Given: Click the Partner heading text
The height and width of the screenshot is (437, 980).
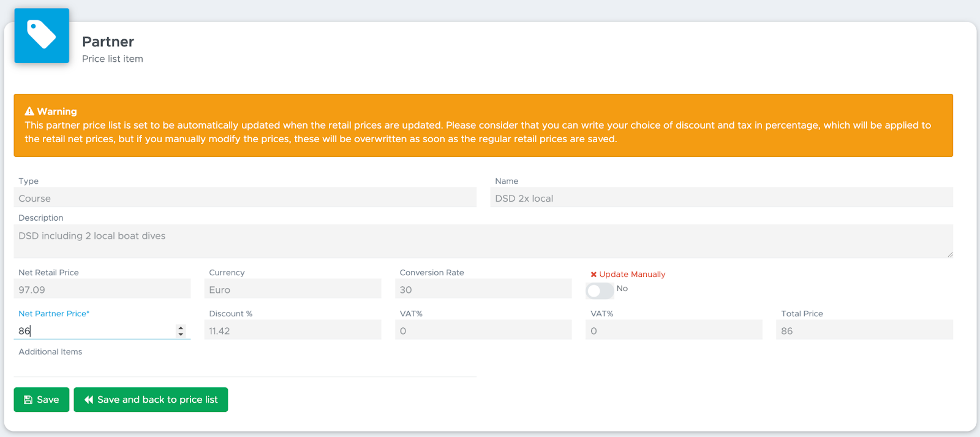Looking at the screenshot, I should pyautogui.click(x=108, y=42).
